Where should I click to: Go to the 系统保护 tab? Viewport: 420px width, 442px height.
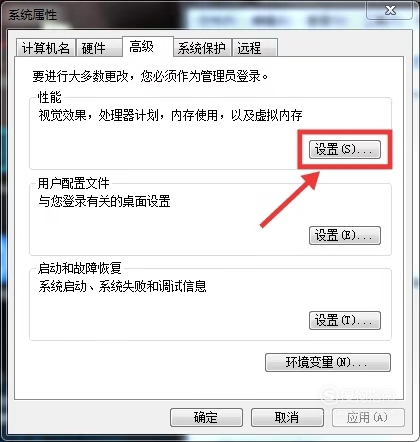pos(202,48)
